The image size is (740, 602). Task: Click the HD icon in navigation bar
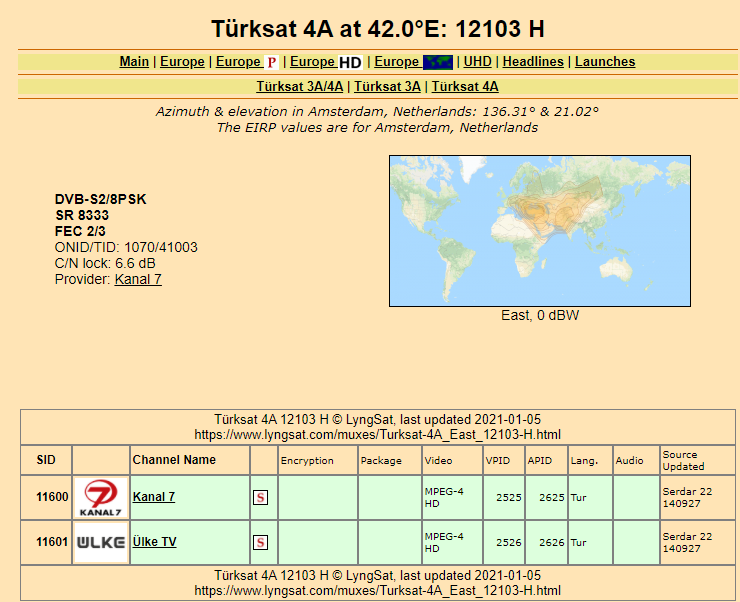[350, 62]
